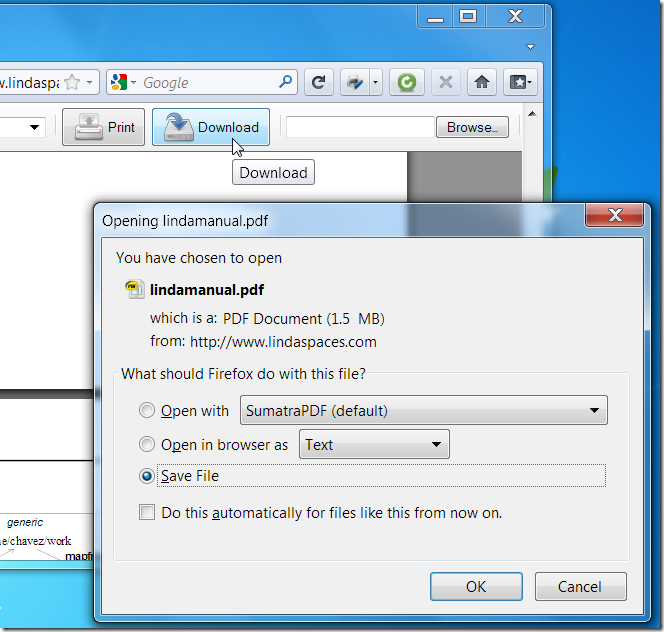
Task: Select the Open with radio button
Action: click(x=147, y=410)
